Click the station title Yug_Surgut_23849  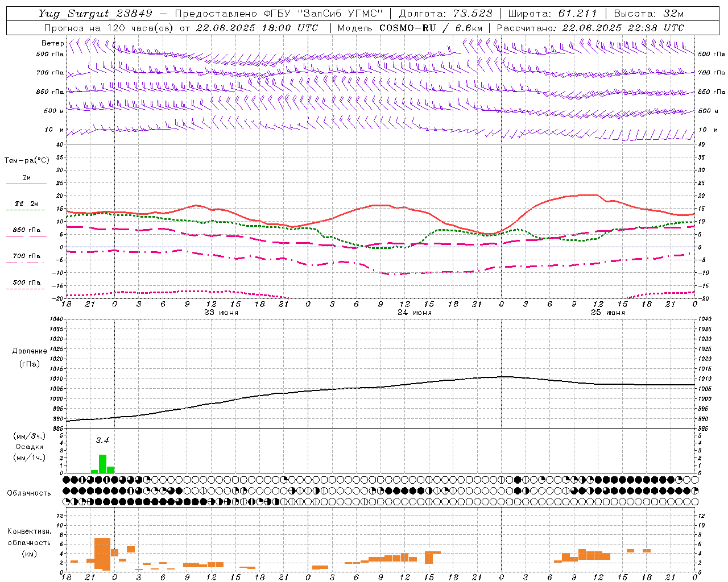tap(96, 14)
